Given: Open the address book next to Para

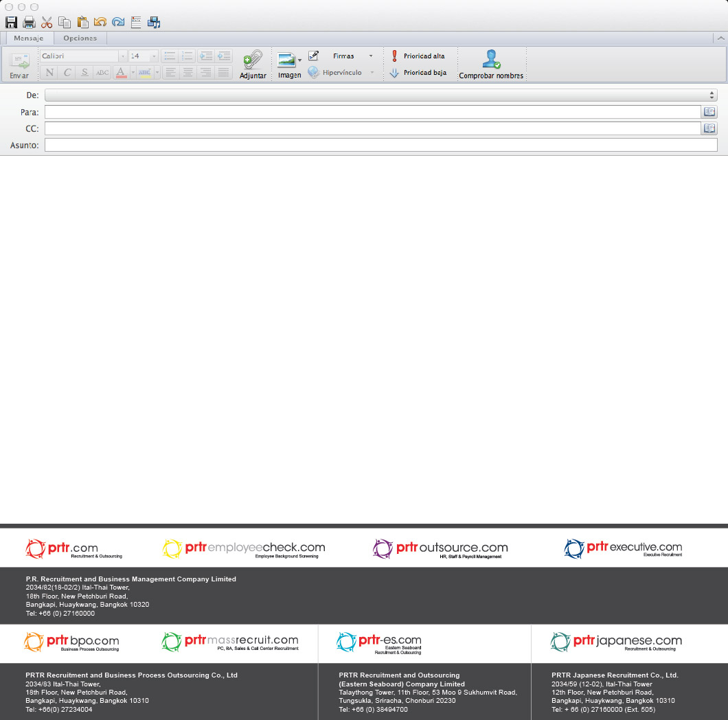Looking at the screenshot, I should pyautogui.click(x=709, y=112).
